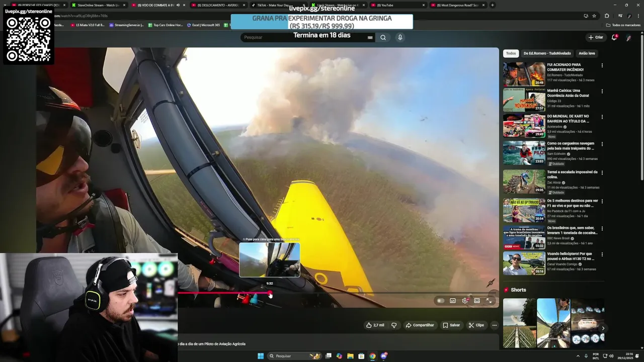Viewport: 644px width, 362px height.
Task: Open Todos os marcadores bookmarks folder
Action: tap(623, 25)
